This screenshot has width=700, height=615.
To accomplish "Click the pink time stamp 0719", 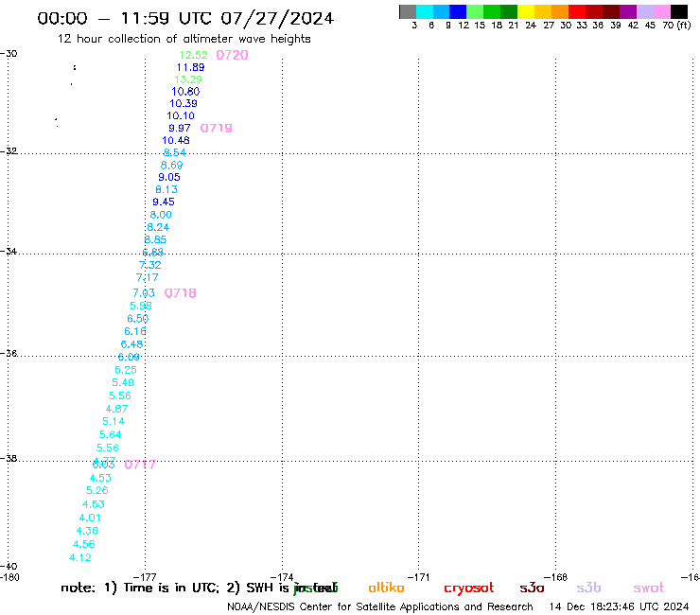I will pos(216,128).
